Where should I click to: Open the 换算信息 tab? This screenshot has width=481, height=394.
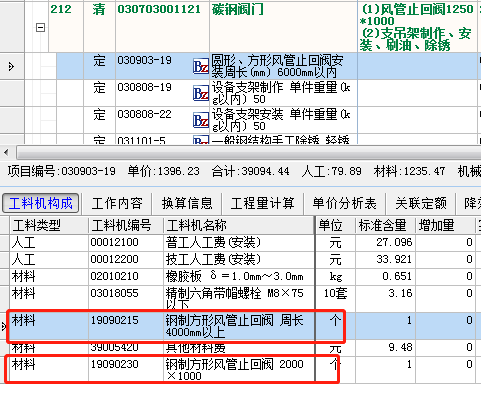pyautogui.click(x=187, y=203)
